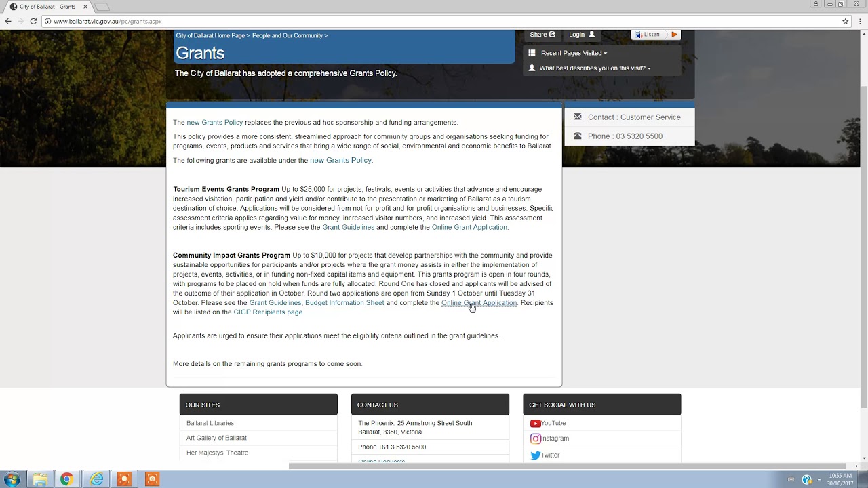Open the Windows Start menu
Screen dimensions: 868x488
12,479
